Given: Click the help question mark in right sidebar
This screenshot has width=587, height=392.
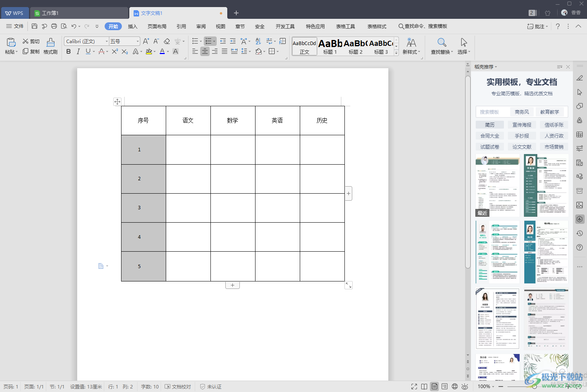Looking at the screenshot, I should [580, 247].
